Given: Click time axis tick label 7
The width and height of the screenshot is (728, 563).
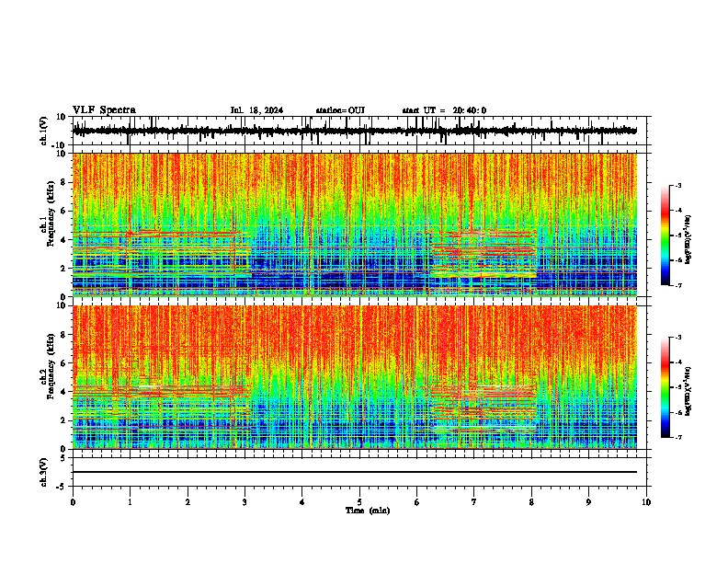Looking at the screenshot, I should point(474,502).
